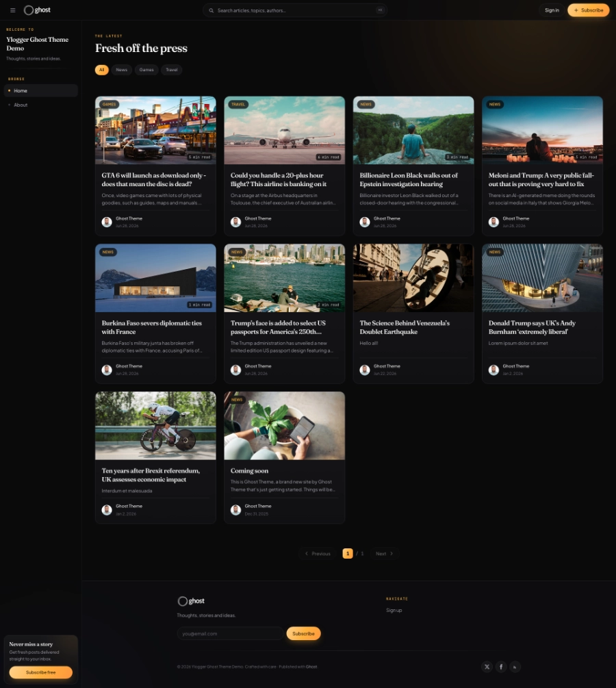Open the harbor skyline thumbnail
Screen dimensions: 616x688
285,278
